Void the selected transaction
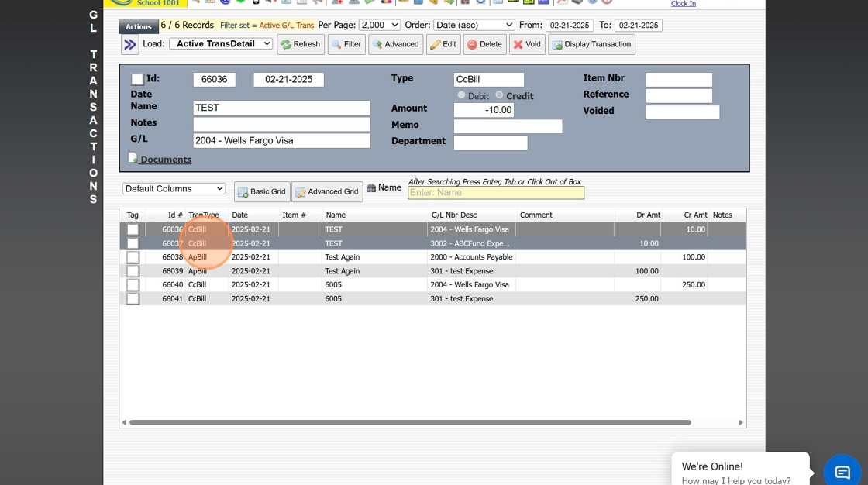The height and width of the screenshot is (485, 868). click(x=526, y=44)
